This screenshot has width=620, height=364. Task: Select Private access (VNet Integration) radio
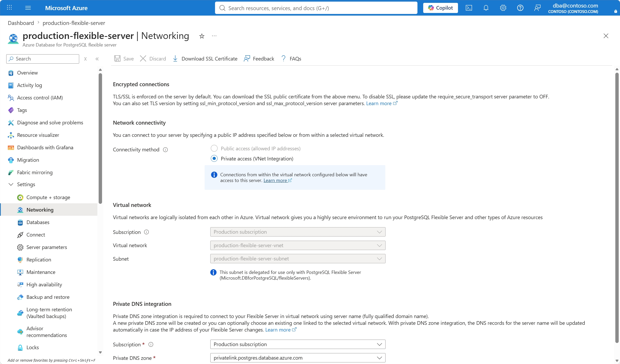(214, 159)
